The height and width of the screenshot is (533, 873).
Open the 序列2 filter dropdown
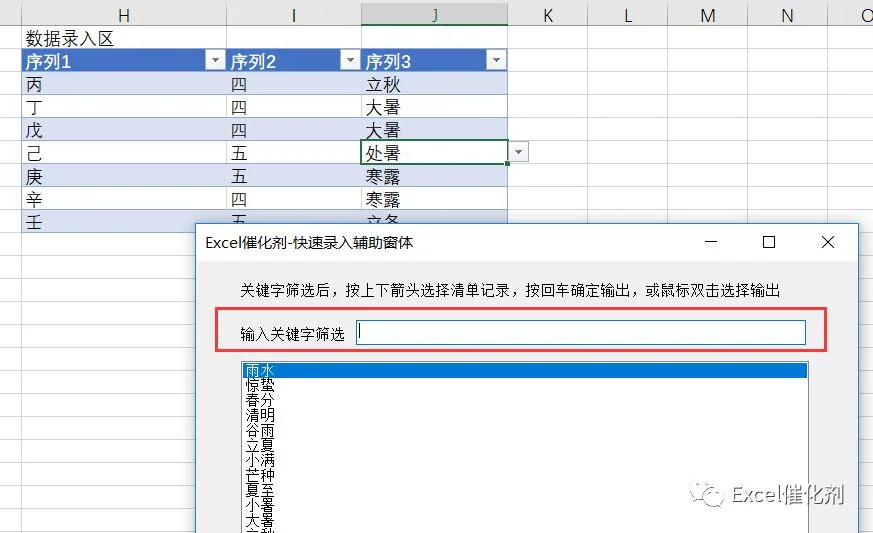350,60
